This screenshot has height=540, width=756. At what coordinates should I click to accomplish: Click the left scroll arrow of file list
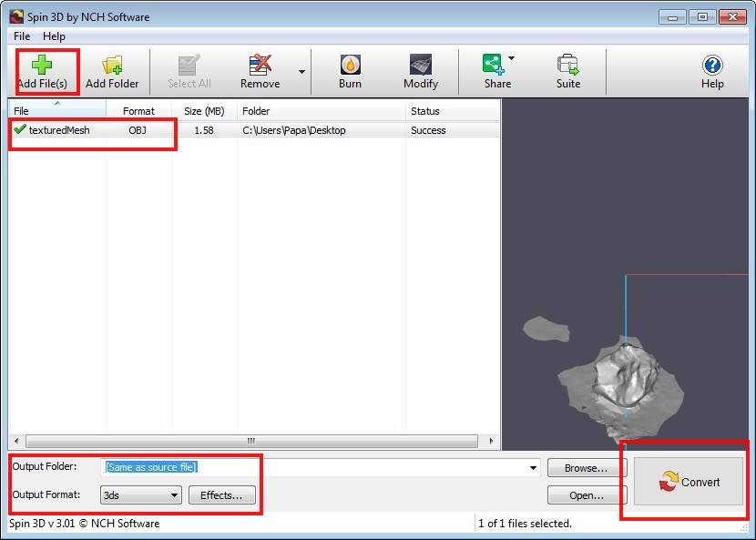[x=16, y=441]
